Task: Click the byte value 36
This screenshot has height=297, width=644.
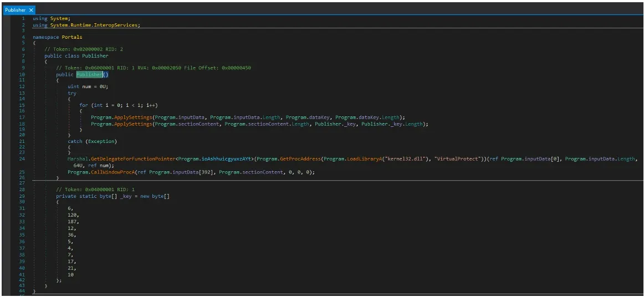Action: (70, 236)
